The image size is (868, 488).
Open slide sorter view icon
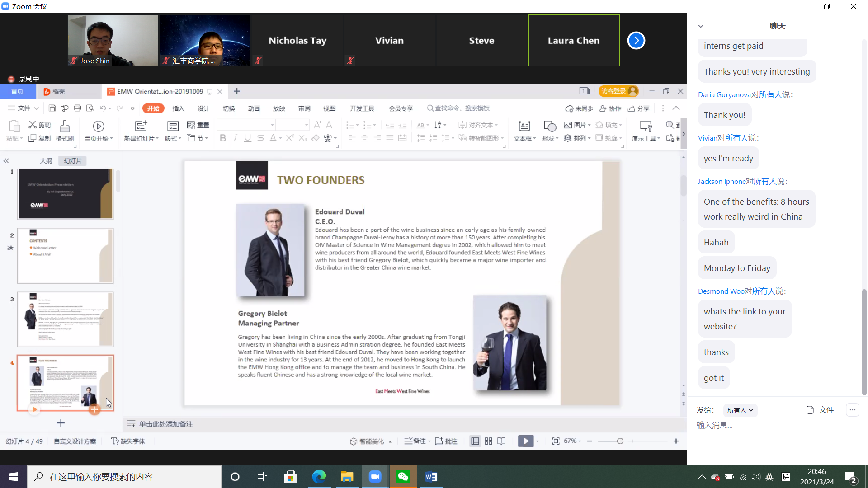[488, 441]
